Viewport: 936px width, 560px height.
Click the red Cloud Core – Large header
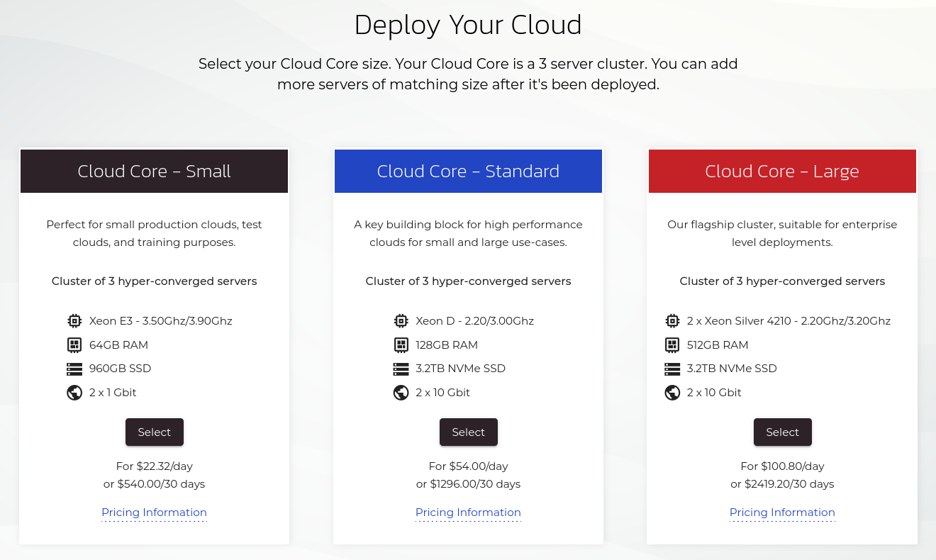tap(782, 172)
